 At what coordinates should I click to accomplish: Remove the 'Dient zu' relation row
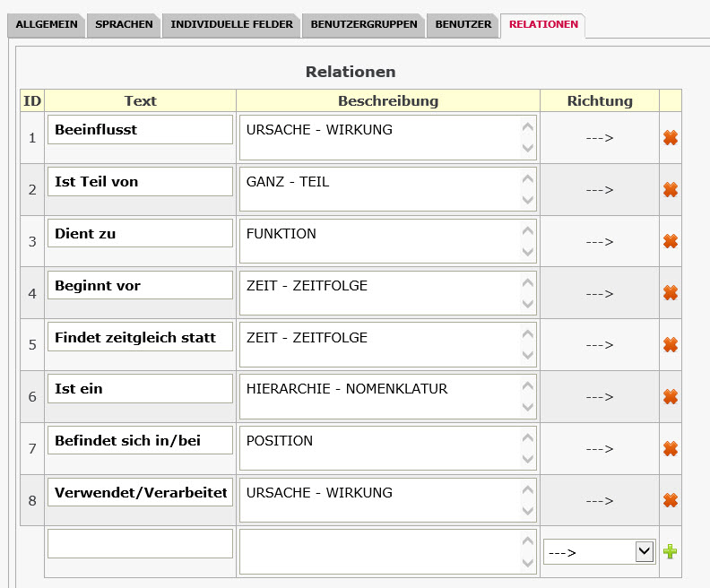click(670, 241)
